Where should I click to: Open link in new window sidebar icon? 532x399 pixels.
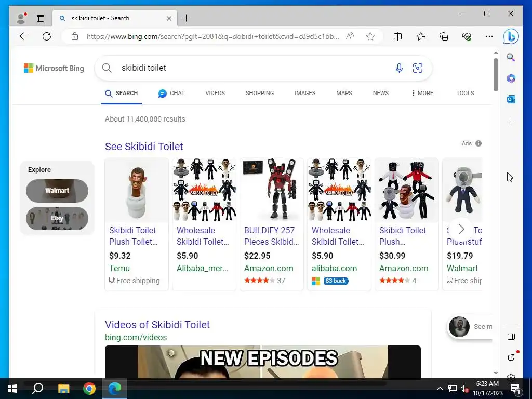[x=511, y=357]
